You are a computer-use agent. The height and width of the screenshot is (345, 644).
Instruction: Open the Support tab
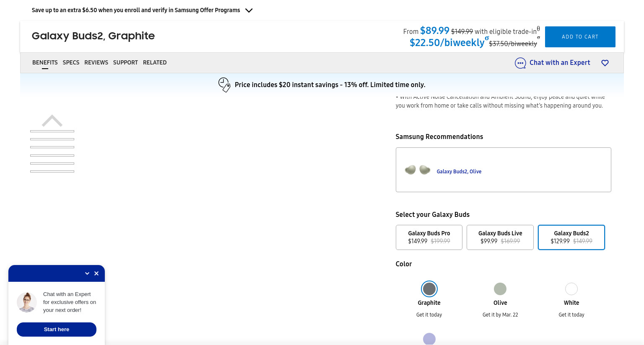tap(125, 62)
